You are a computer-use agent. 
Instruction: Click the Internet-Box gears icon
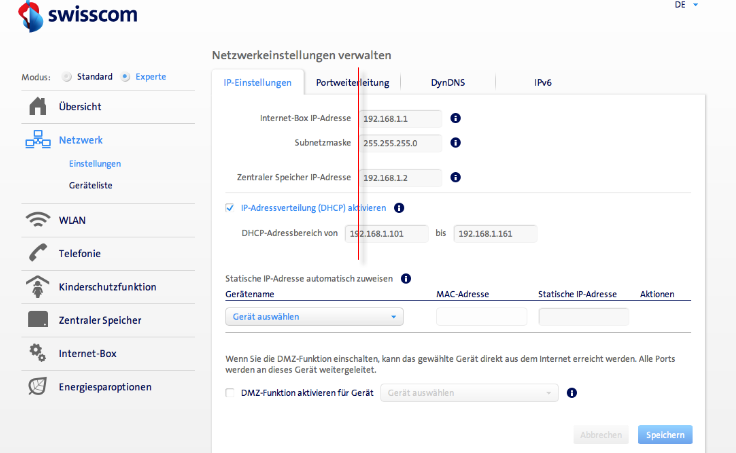click(38, 352)
